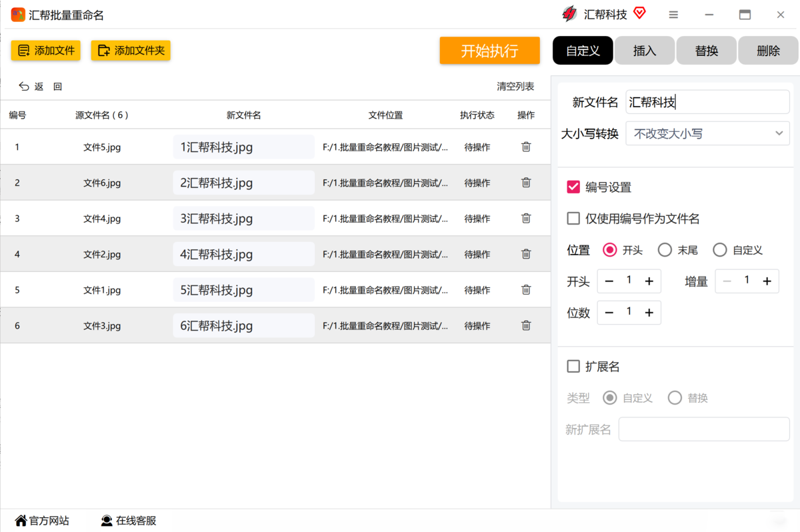The image size is (800, 532).
Task: Click the 添加文件 button
Action: pyautogui.click(x=46, y=51)
